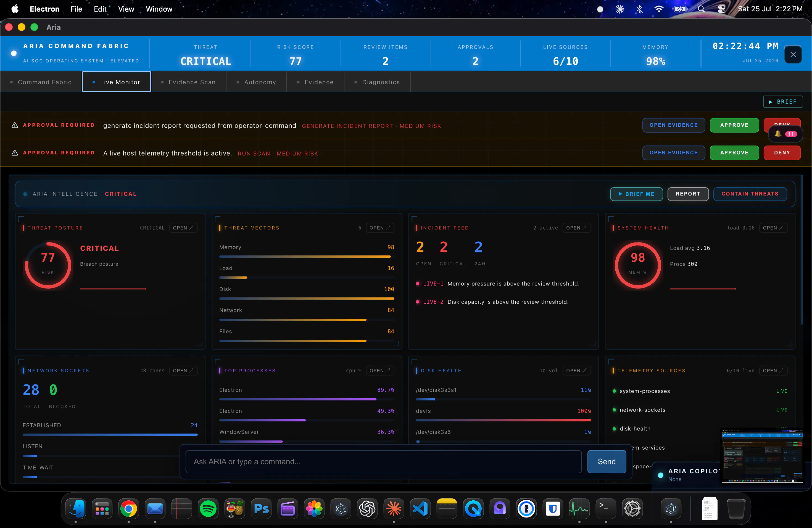Open Control Center in the menu bar
812x528 pixels.
click(x=721, y=9)
